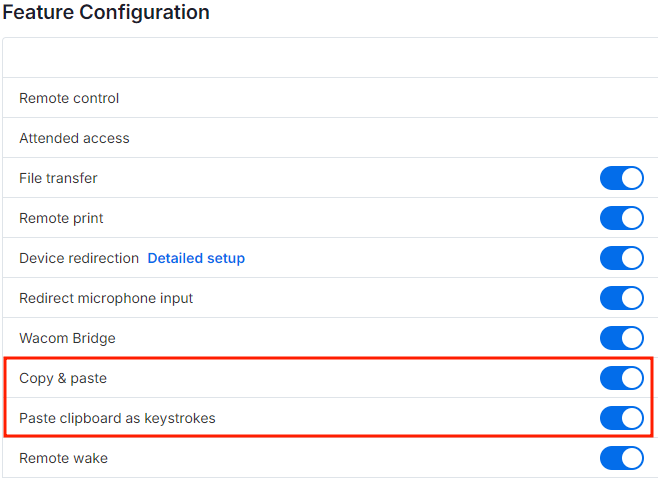Image resolution: width=658 pixels, height=478 pixels.
Task: Click the Redirect microphone input label
Action: click(106, 298)
